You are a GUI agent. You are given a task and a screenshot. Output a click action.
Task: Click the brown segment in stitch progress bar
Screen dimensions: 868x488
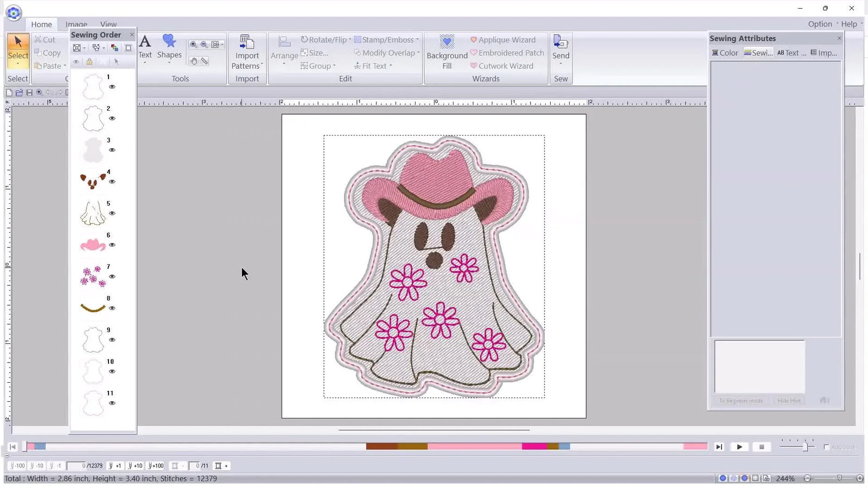coord(381,446)
